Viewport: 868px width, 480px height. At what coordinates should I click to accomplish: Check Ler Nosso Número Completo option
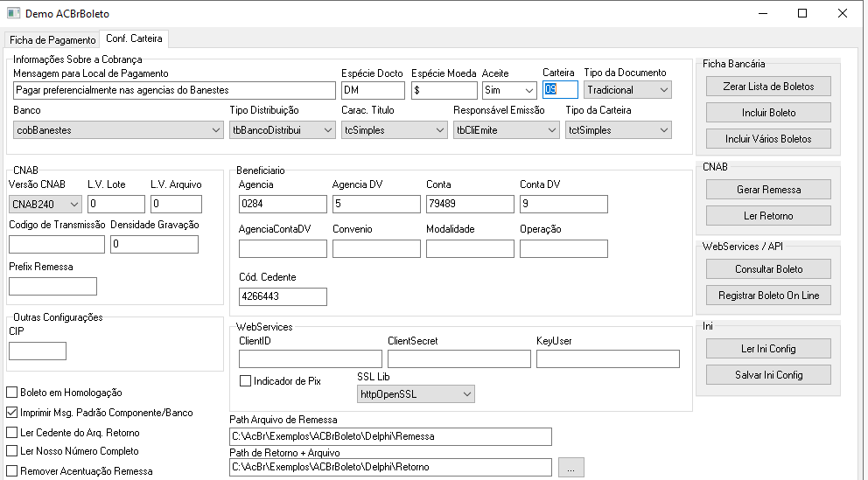[11, 450]
